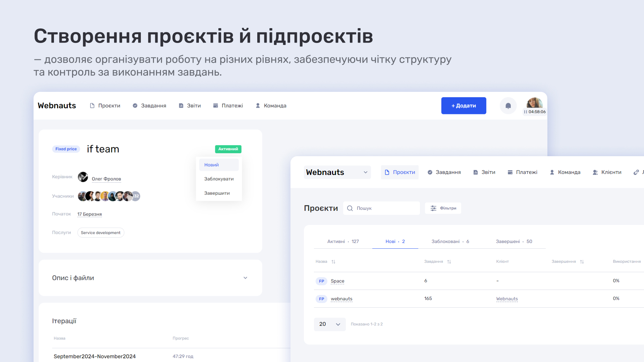The width and height of the screenshot is (644, 362).
Task: Click Олег Фролов's manager avatar
Action: (83, 177)
